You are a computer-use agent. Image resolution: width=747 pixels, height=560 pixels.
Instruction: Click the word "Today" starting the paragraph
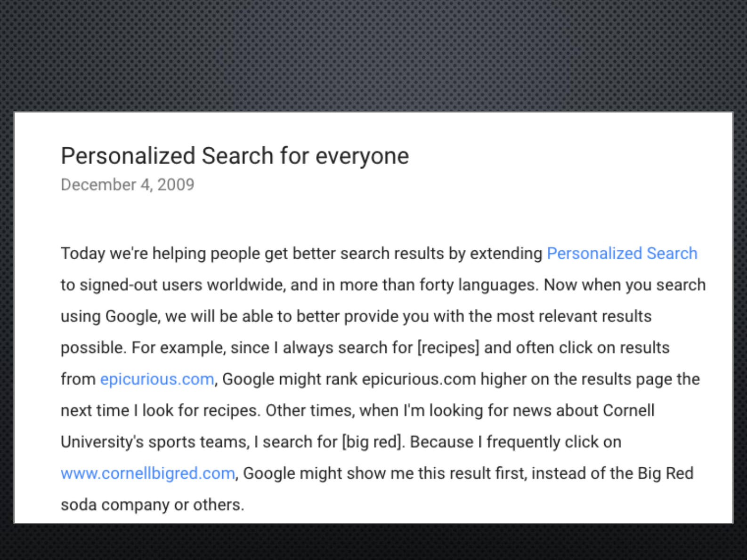coord(83,254)
